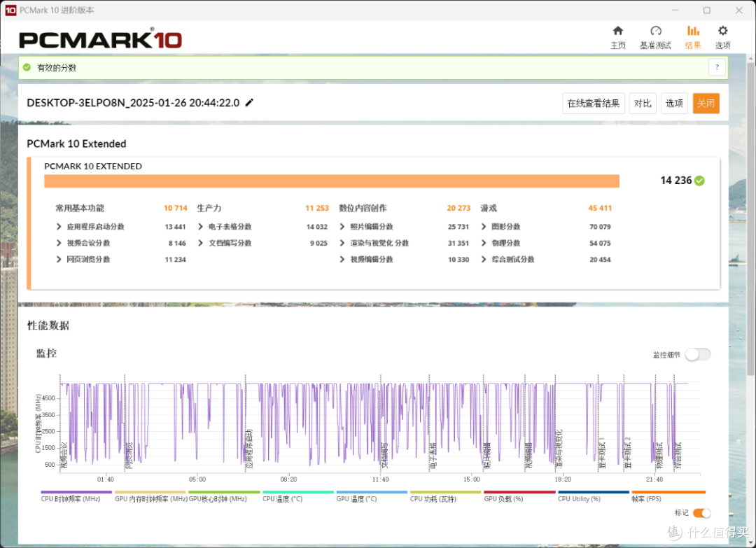Toggle the 标记 markers switch off
The image size is (756, 548).
702,513
